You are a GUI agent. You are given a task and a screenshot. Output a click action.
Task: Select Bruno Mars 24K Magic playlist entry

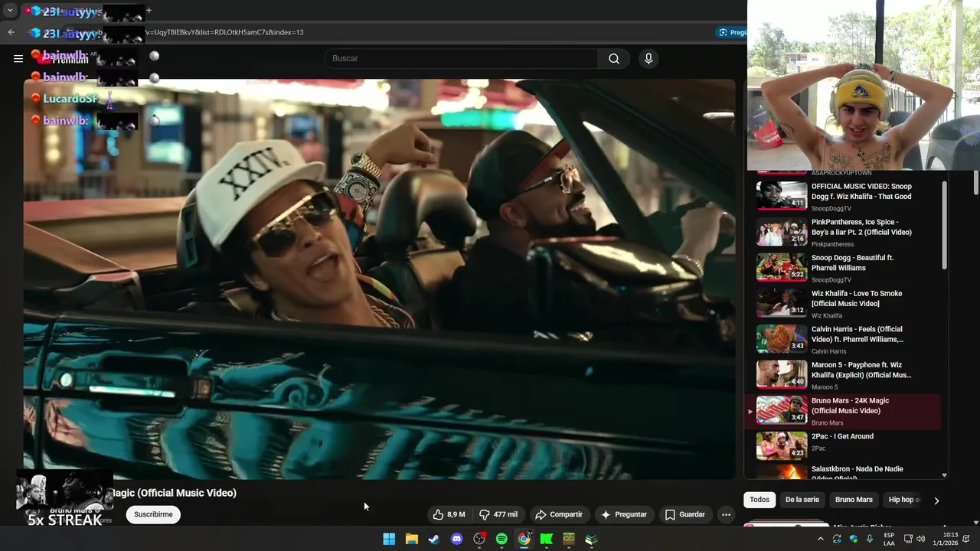[x=842, y=411]
